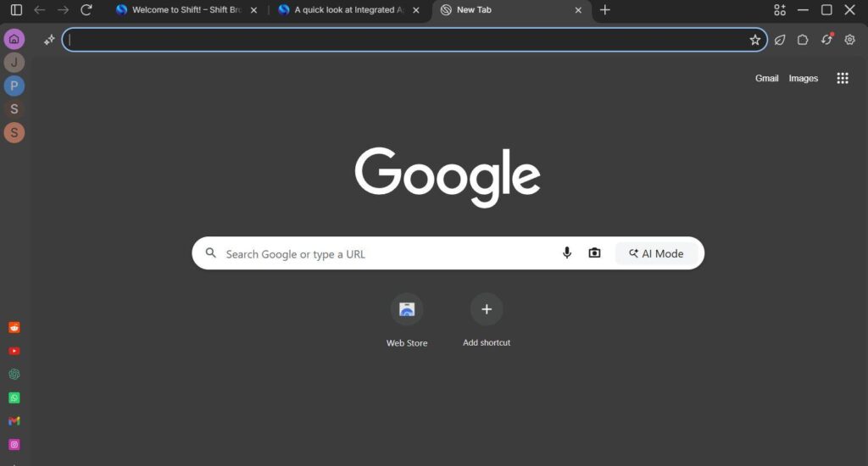Open the orange S account avatar
This screenshot has width=868, height=466.
tap(14, 133)
